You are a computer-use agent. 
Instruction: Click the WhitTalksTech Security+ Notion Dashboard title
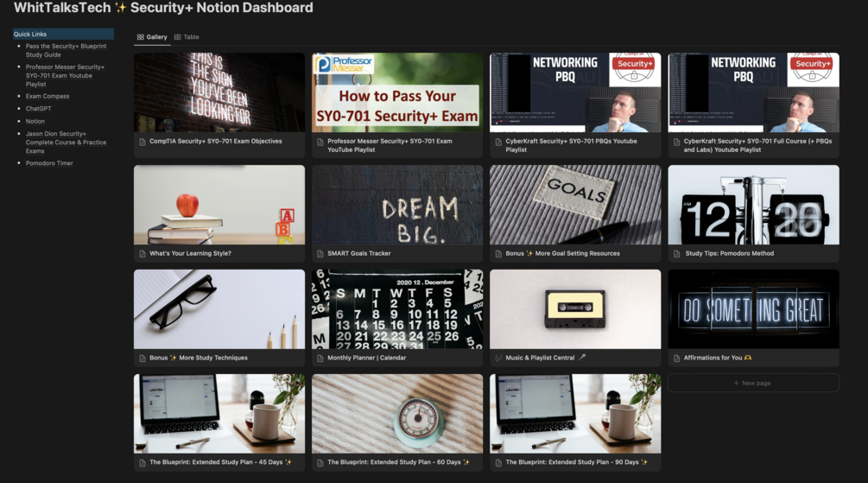coord(163,8)
